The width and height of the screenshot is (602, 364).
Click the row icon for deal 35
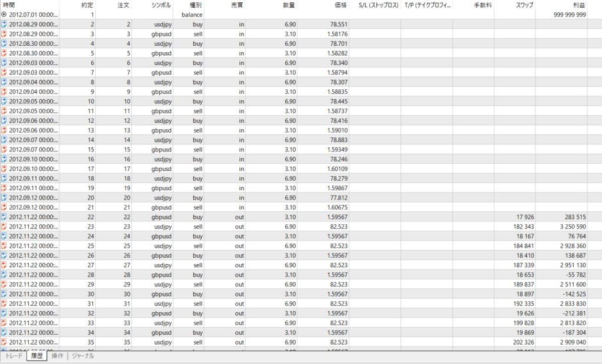(4, 342)
